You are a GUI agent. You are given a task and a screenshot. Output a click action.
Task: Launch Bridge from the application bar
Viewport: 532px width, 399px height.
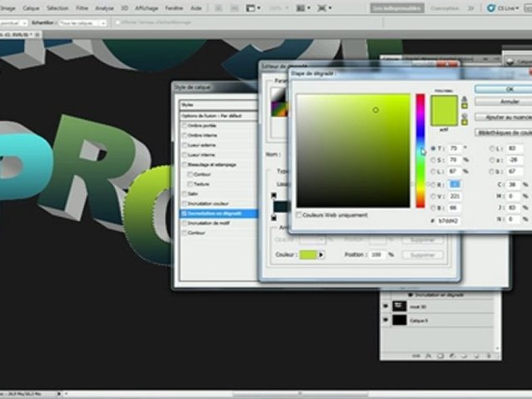[219, 8]
